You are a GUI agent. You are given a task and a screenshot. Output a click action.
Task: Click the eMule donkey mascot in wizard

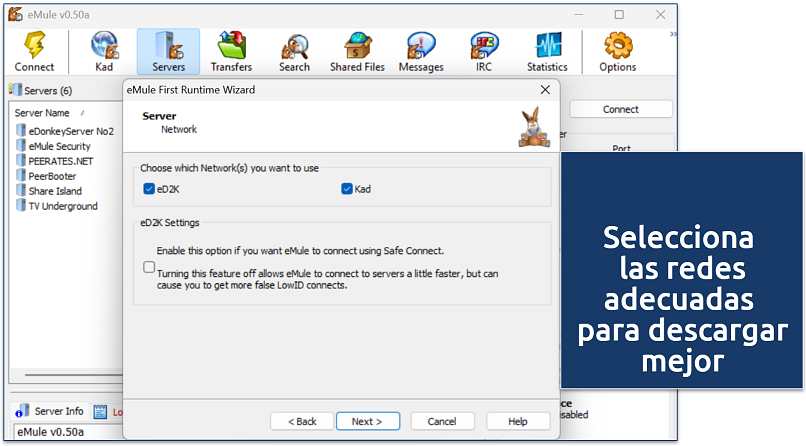534,127
